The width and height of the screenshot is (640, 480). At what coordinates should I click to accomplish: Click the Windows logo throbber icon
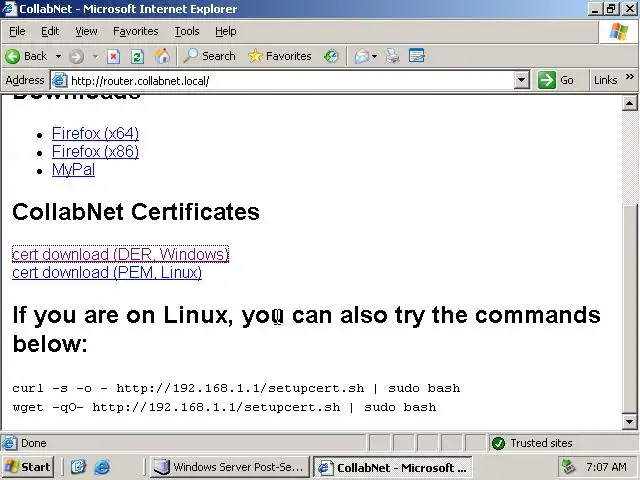pyautogui.click(x=619, y=31)
